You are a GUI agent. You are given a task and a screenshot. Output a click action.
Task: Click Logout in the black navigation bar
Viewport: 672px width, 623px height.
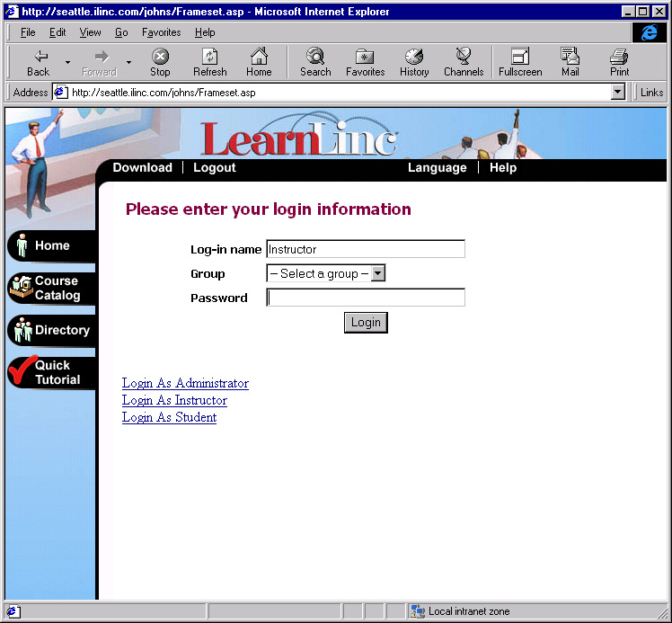[215, 167]
